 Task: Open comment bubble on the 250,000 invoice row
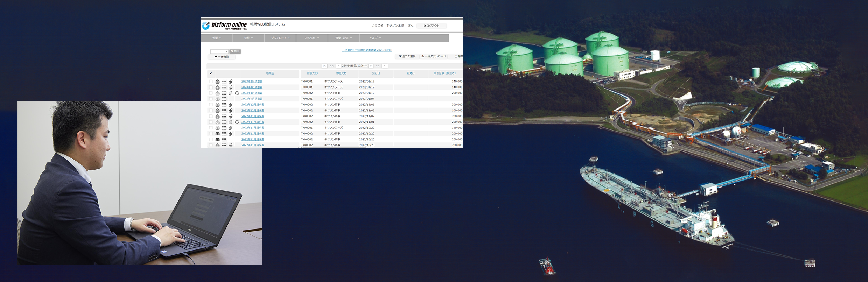[237, 122]
